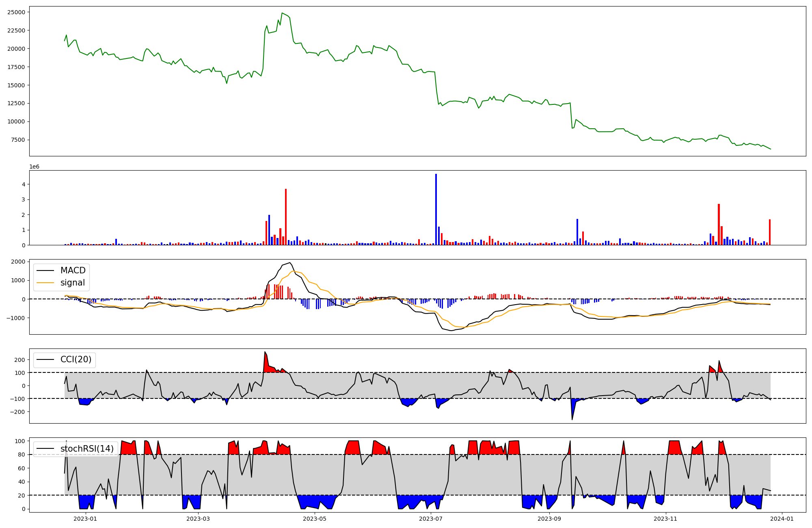Click the 2023-01 x-axis date label

tap(85, 519)
